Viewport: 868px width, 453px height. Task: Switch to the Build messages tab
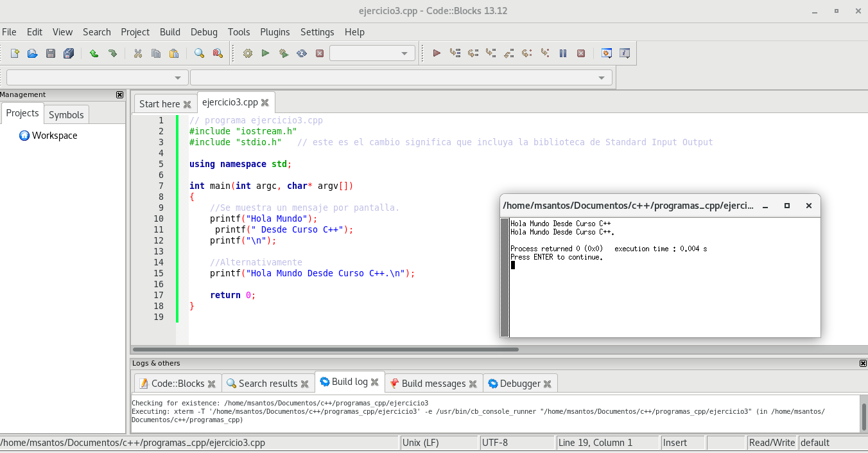(433, 384)
